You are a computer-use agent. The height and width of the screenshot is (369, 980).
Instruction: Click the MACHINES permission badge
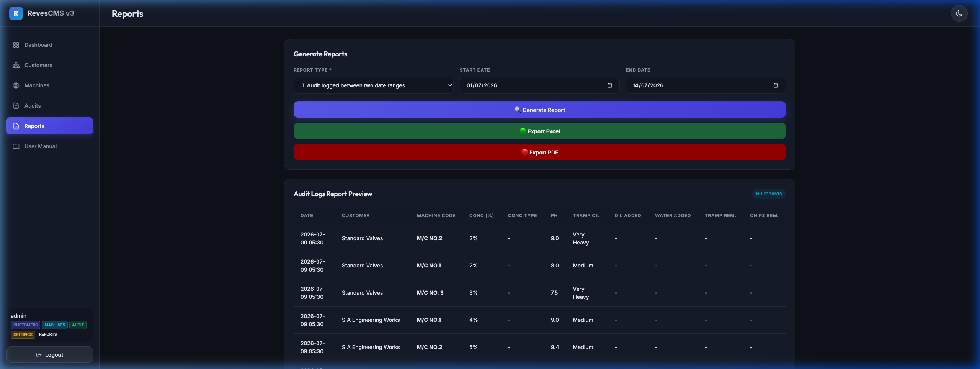click(x=55, y=325)
